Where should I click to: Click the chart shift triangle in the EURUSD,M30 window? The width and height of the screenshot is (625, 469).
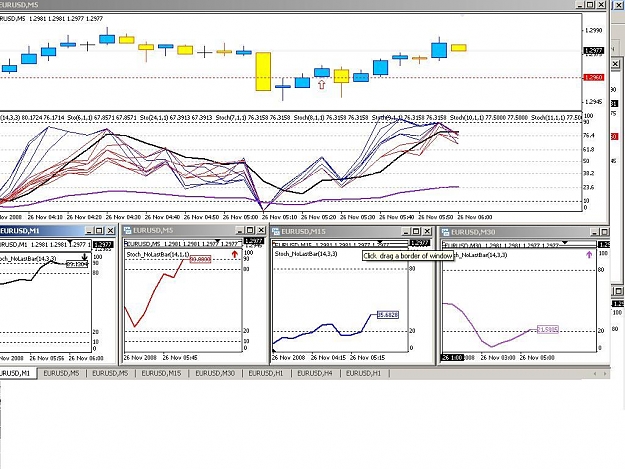point(565,242)
